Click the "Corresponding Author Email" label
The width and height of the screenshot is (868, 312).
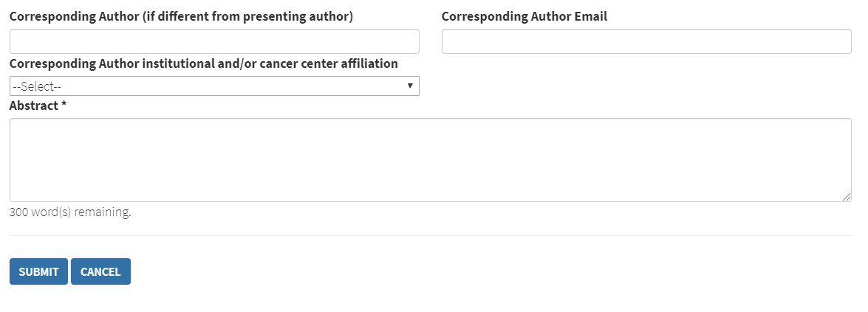[524, 16]
